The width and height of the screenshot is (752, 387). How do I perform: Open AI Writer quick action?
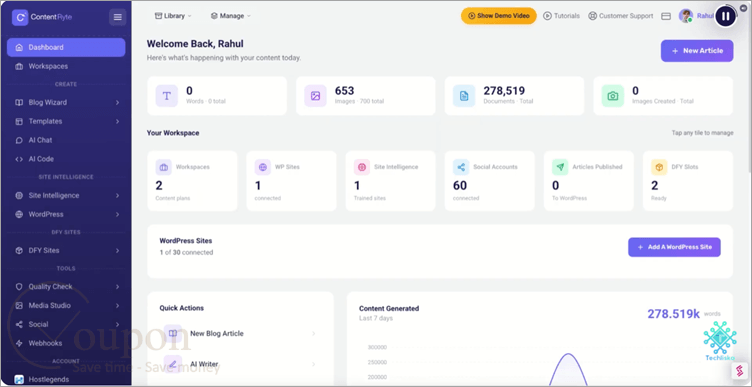click(x=240, y=364)
